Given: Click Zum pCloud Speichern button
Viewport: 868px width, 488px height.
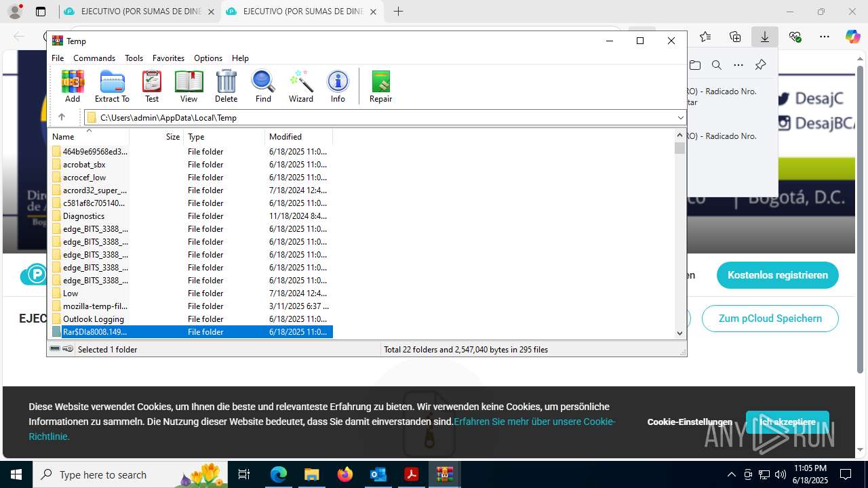Looking at the screenshot, I should coord(770,319).
